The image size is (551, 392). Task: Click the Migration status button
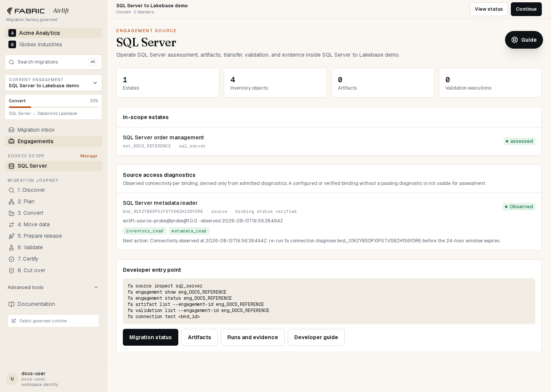[x=150, y=337]
